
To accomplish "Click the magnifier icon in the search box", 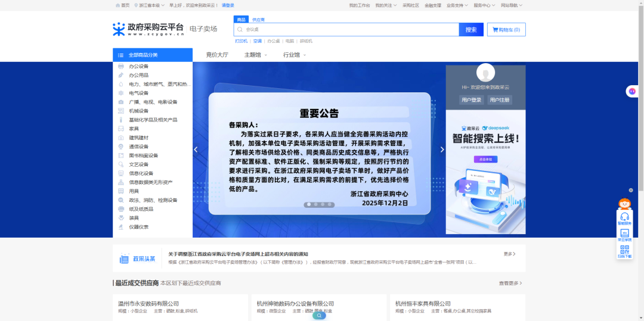I will [240, 30].
